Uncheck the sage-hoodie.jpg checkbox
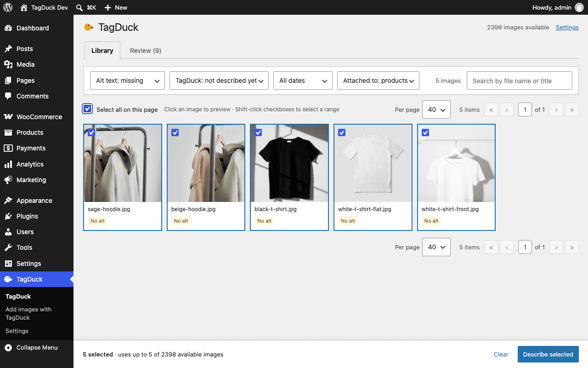 pos(91,132)
